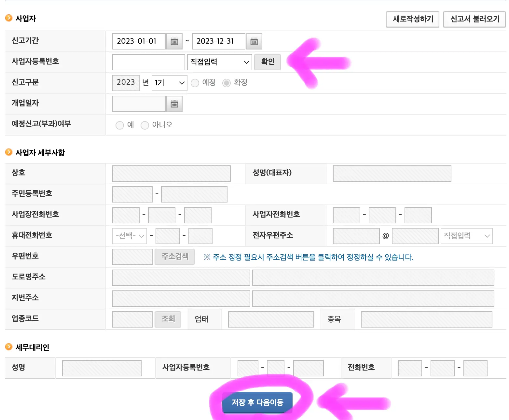Click the 신고서 불러오기 button

(474, 19)
